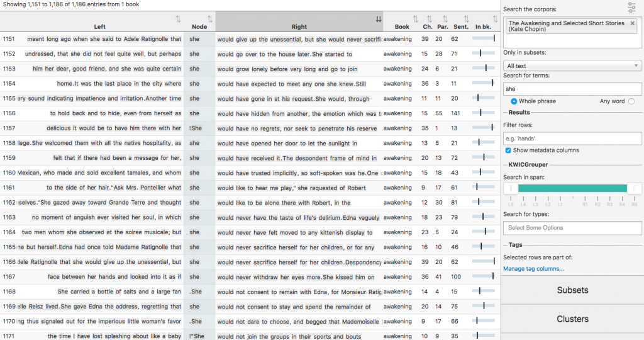Screen dimensions: 644x340
Task: Remove The Awakening corpus tag with x
Action: [632, 23]
